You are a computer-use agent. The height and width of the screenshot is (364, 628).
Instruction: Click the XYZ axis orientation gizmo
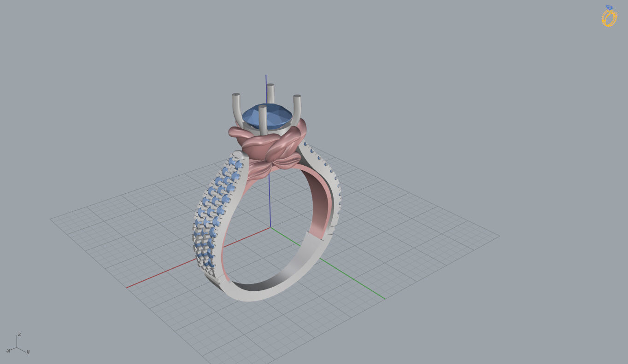click(18, 344)
